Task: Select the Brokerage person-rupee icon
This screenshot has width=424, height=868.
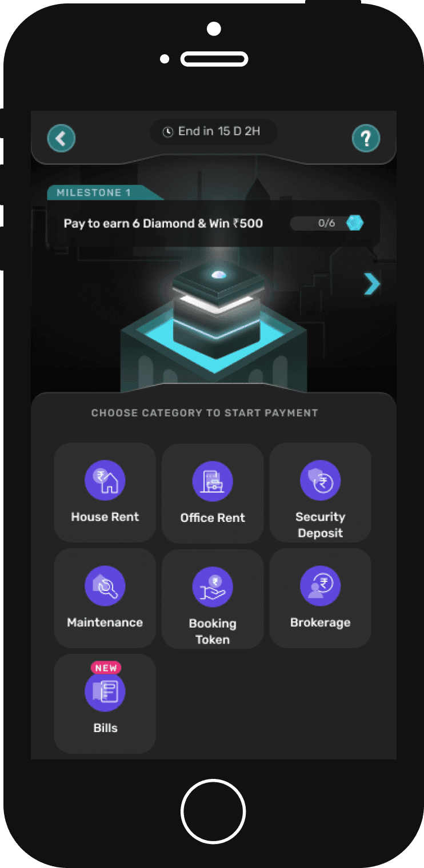Action: click(x=321, y=586)
